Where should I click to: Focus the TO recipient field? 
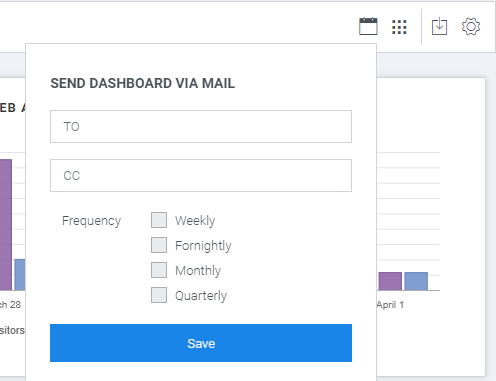tap(201, 127)
